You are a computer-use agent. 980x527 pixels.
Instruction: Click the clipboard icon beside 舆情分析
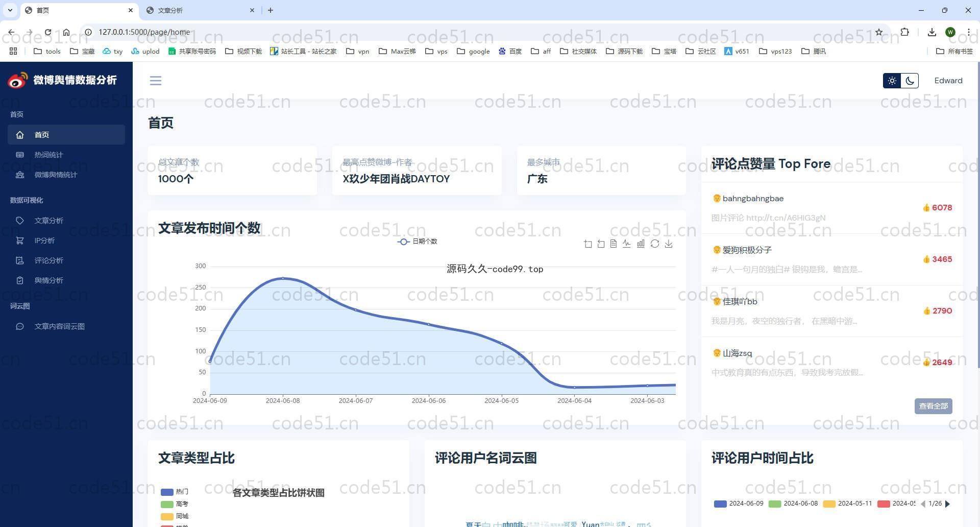(20, 280)
